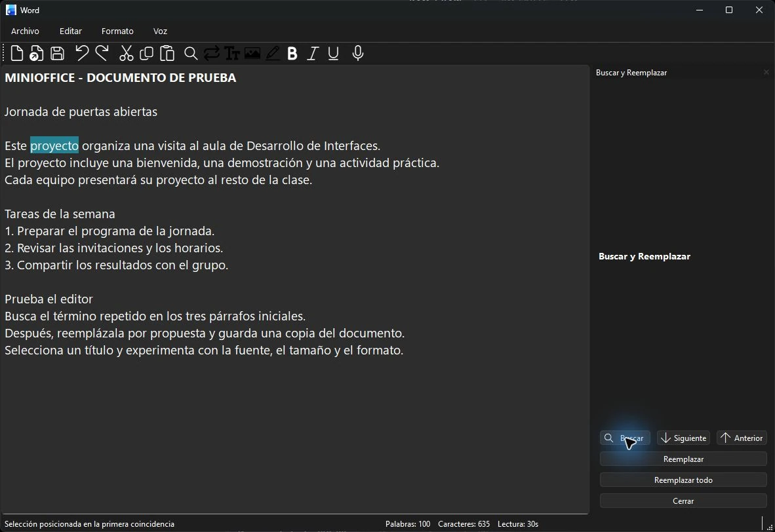Image resolution: width=775 pixels, height=532 pixels.
Task: Click the 'Lectura: 30s' status entry
Action: coord(518,524)
